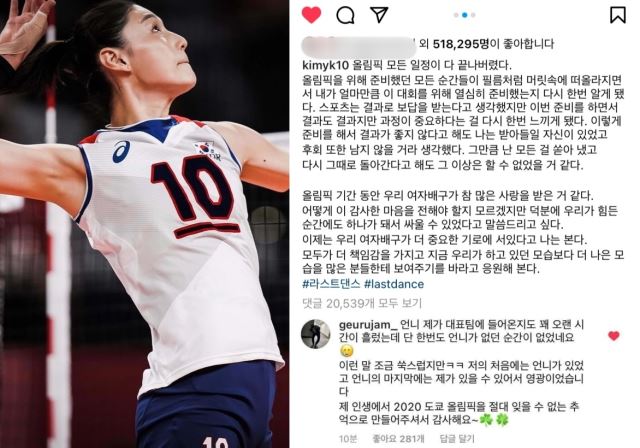The height and width of the screenshot is (448, 640).
Task: Open #lastdance hashtag
Action: [x=394, y=284]
